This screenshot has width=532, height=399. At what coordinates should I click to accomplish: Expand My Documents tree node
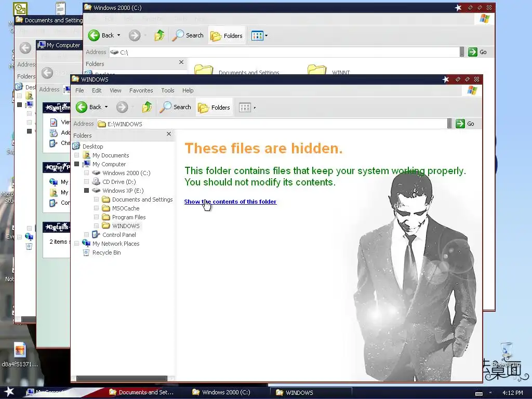(77, 155)
